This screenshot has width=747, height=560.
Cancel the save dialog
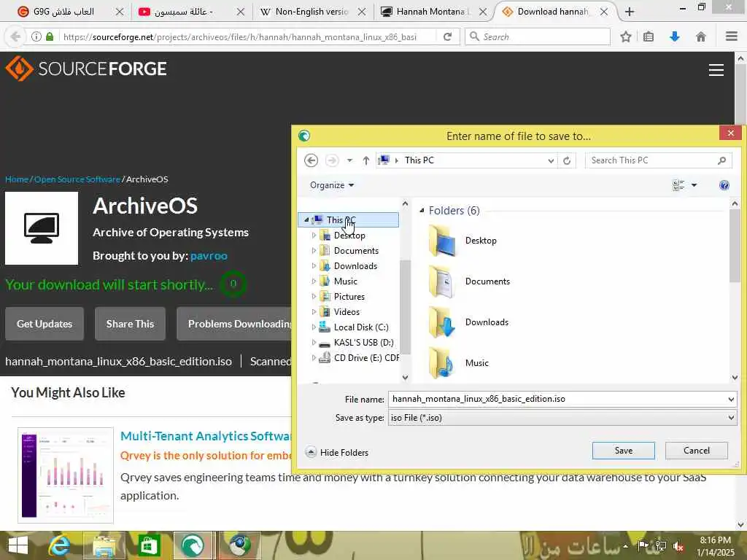click(696, 451)
